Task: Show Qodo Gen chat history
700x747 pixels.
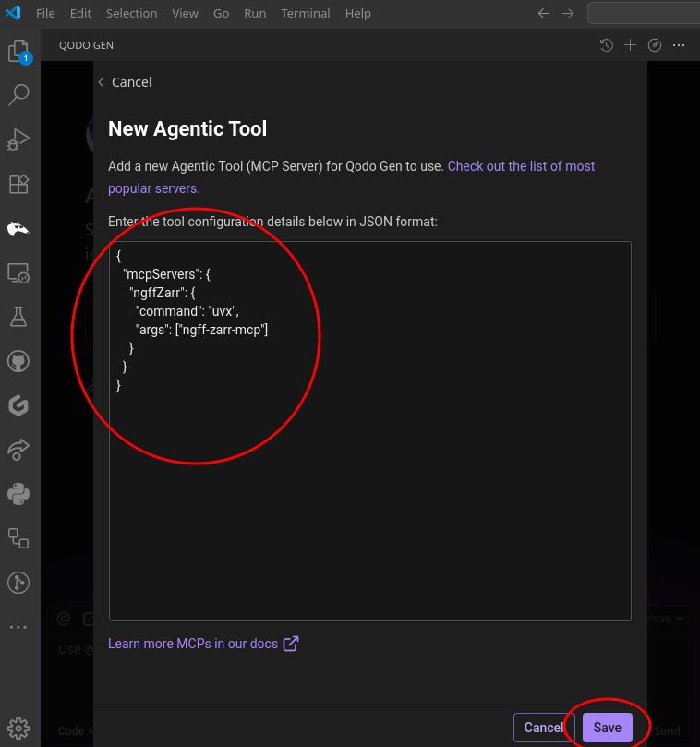Action: (x=606, y=45)
